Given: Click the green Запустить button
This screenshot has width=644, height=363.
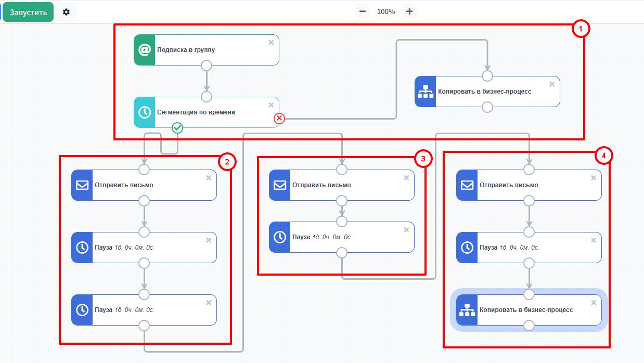Looking at the screenshot, I should pyautogui.click(x=28, y=11).
